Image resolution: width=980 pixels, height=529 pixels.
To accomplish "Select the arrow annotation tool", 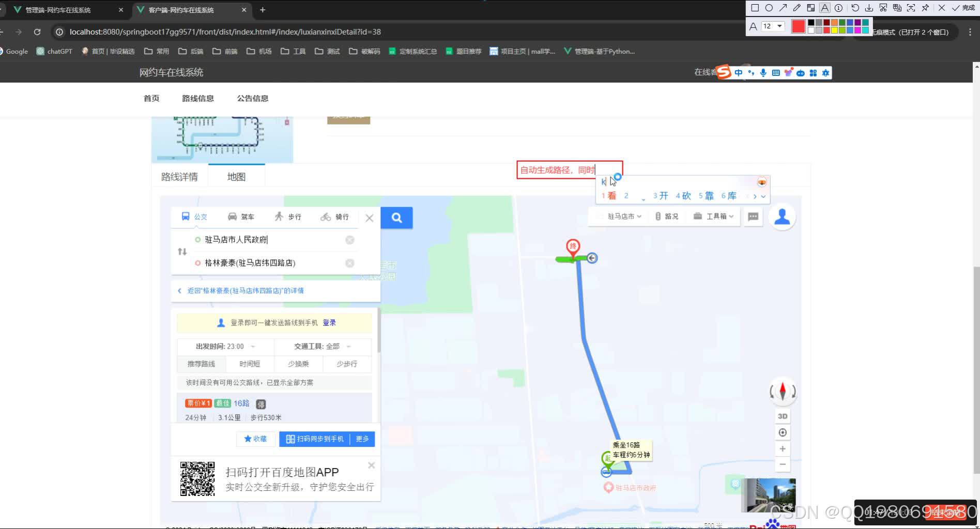I will (783, 7).
